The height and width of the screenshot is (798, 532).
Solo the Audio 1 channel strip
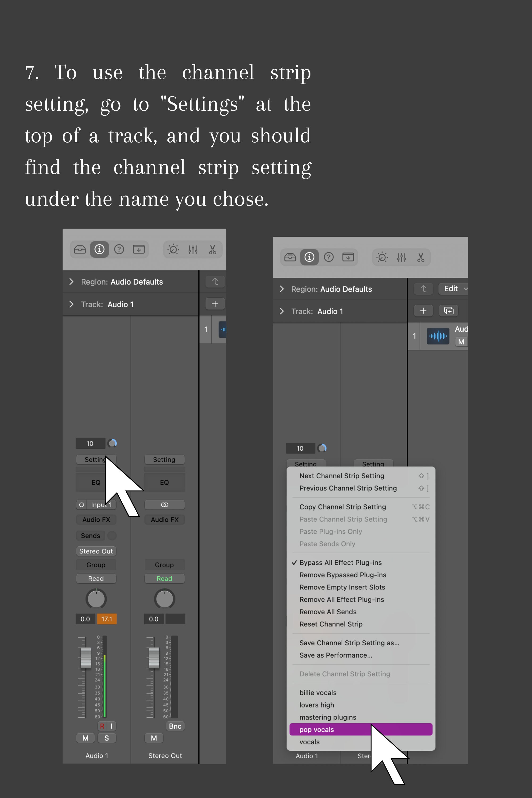tap(107, 738)
